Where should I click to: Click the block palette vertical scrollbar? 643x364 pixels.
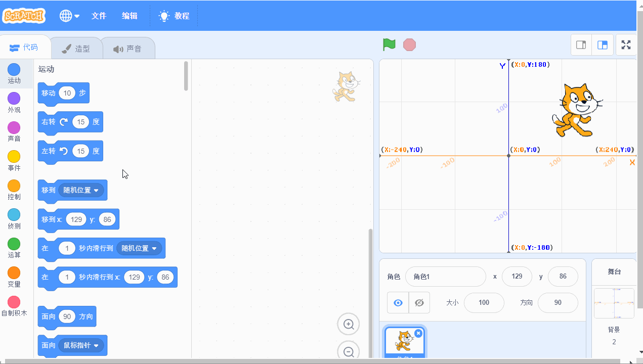tap(186, 76)
